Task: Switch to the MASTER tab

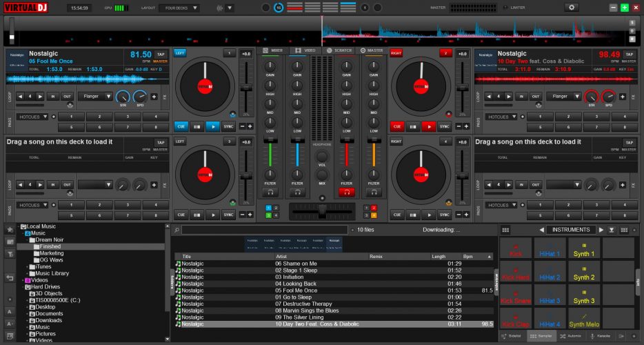Action: coord(372,50)
